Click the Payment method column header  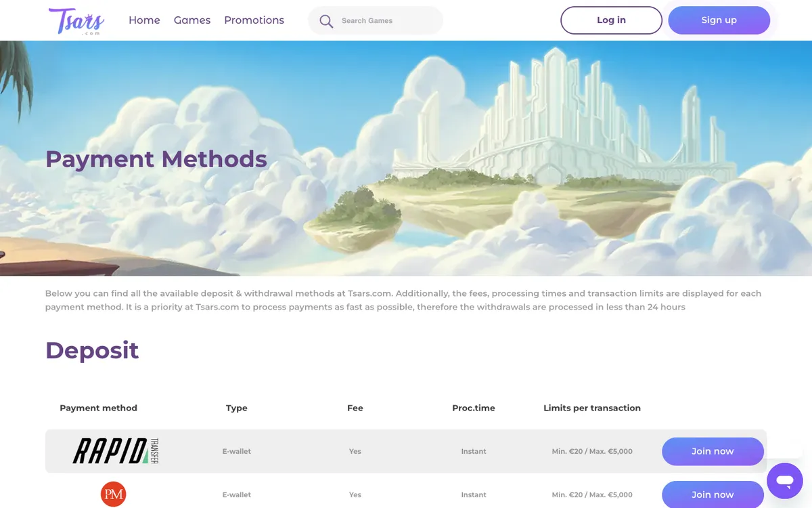coord(99,408)
